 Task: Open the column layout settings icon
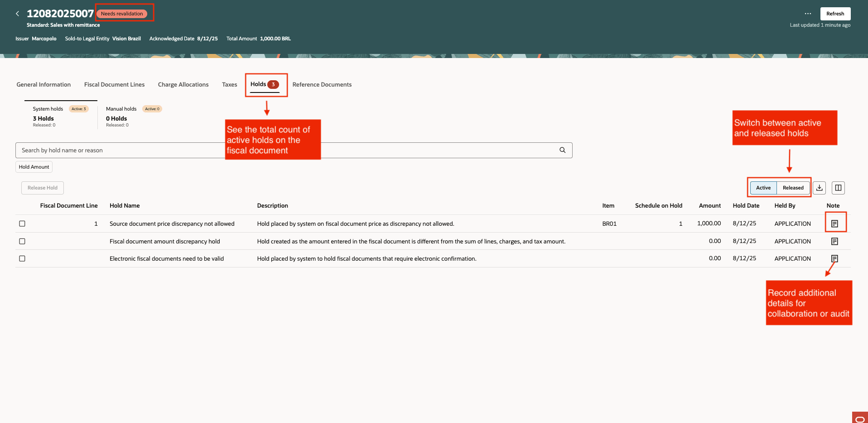click(x=838, y=188)
